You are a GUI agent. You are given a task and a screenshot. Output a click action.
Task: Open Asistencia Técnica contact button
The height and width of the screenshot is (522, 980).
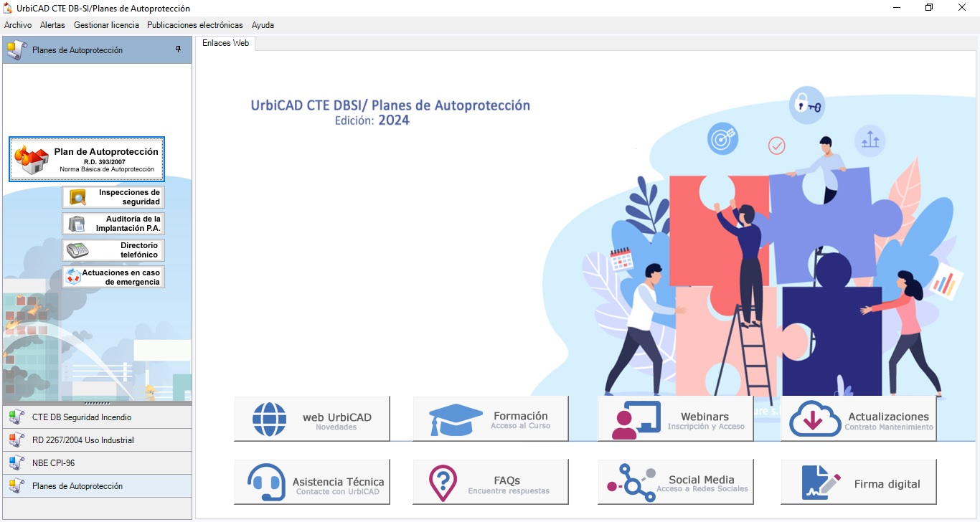tap(312, 482)
